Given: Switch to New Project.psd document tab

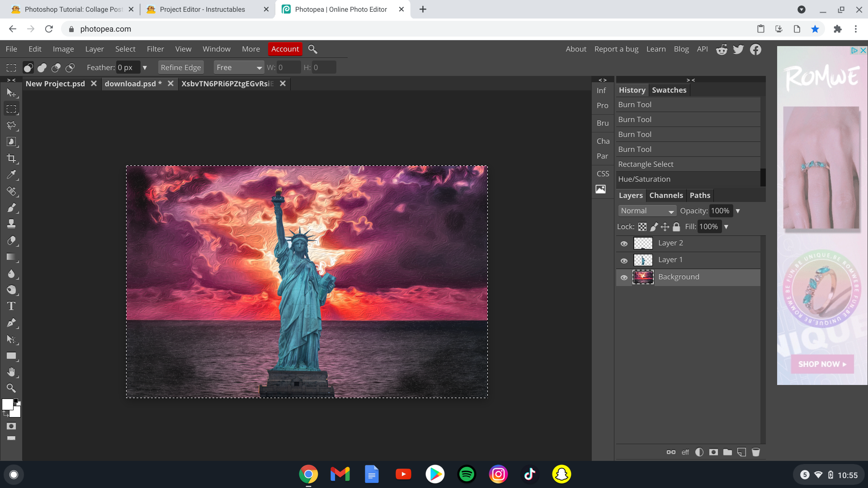Looking at the screenshot, I should click(55, 84).
